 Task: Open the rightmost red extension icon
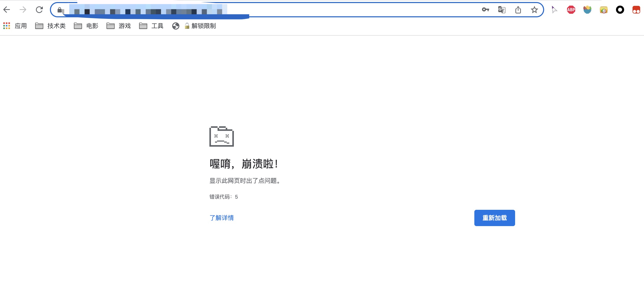tap(636, 9)
